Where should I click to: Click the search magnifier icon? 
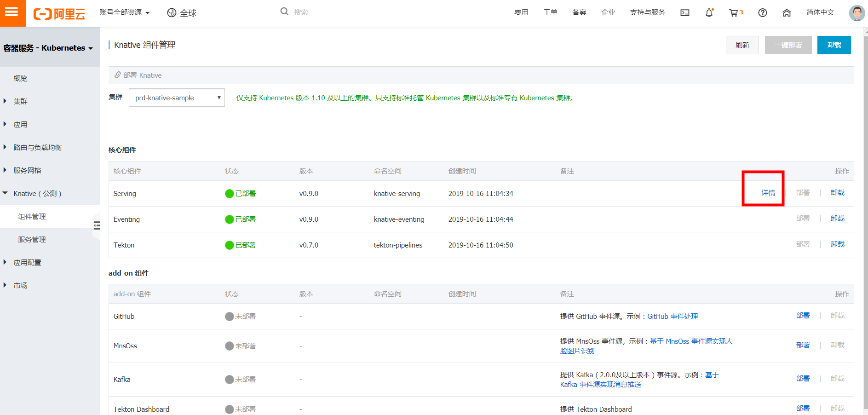click(x=284, y=12)
